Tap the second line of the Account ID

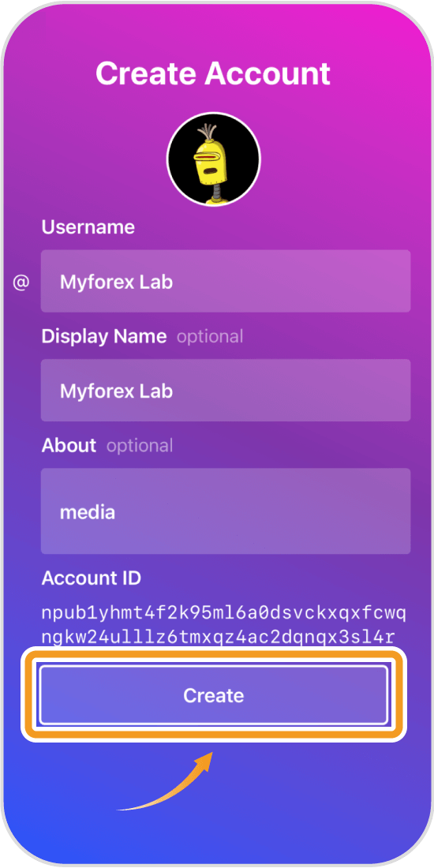pos(218,635)
